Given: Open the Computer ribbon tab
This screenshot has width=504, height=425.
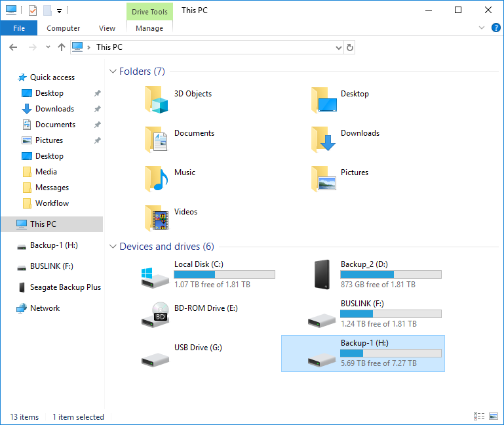Looking at the screenshot, I should pos(64,28).
